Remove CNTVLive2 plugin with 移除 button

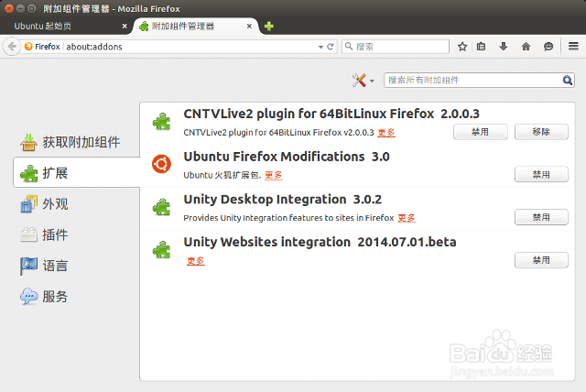click(541, 132)
